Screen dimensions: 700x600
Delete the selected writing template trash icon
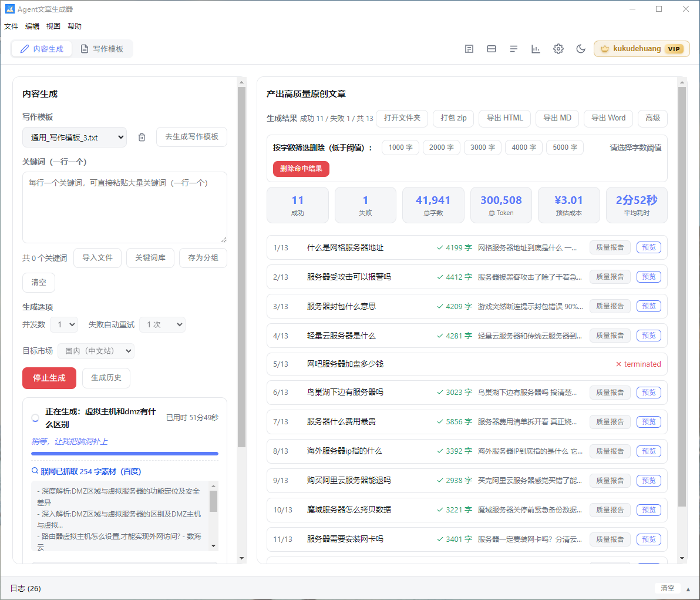142,137
